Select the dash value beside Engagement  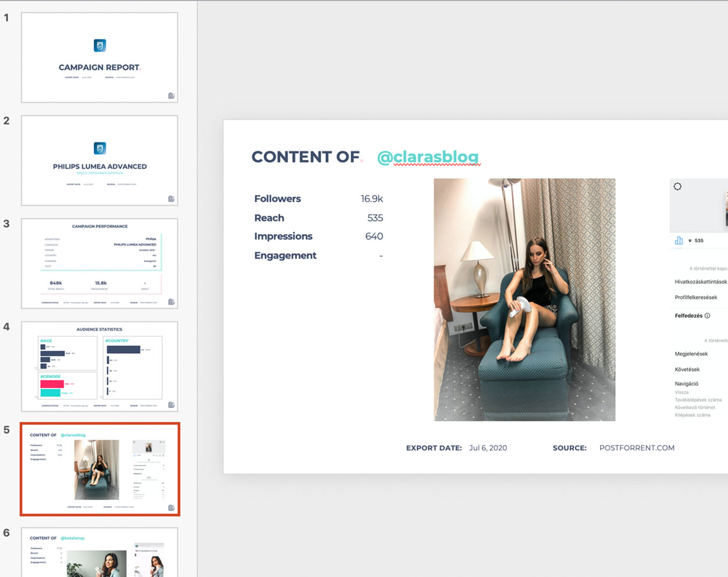pyautogui.click(x=381, y=256)
